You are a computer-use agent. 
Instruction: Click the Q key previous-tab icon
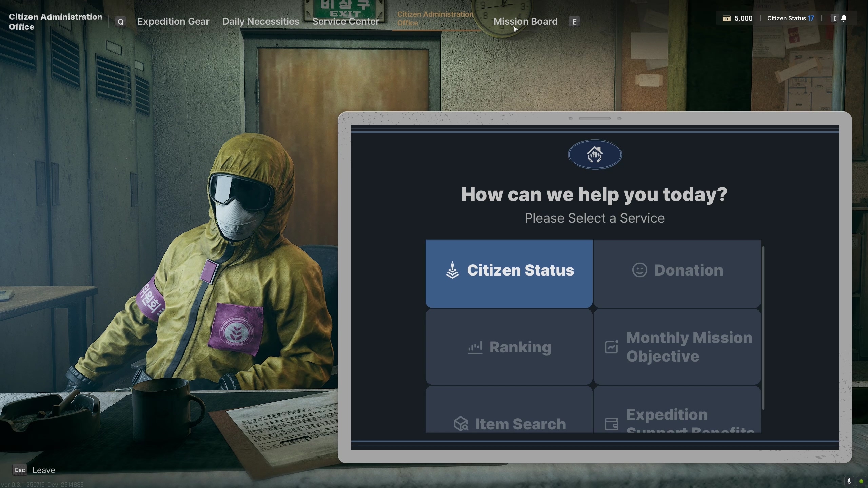pos(120,22)
